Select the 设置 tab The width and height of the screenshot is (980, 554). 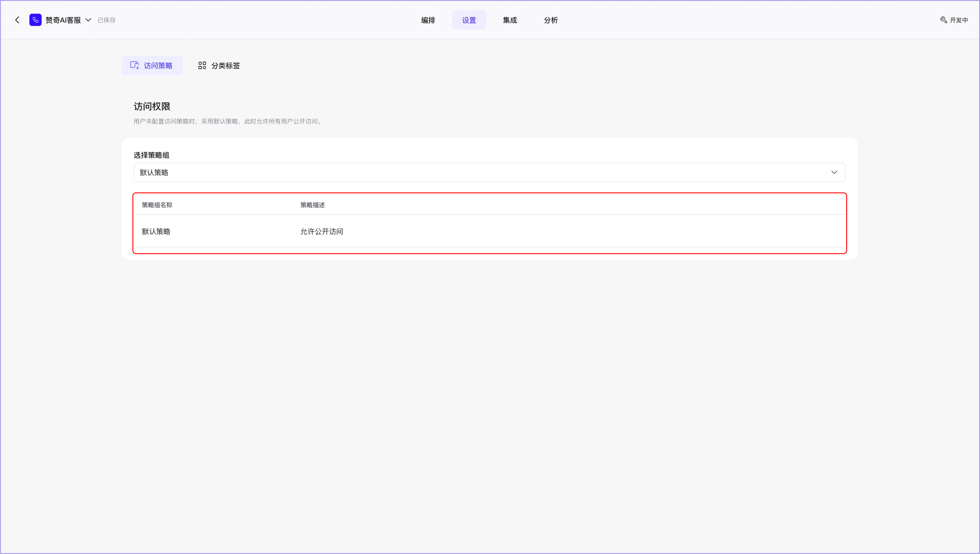(x=469, y=20)
